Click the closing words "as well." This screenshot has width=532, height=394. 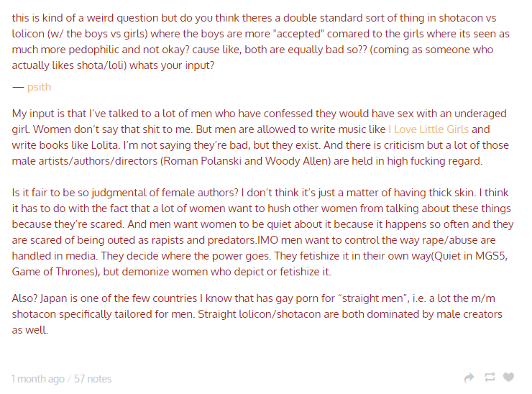tap(30, 330)
